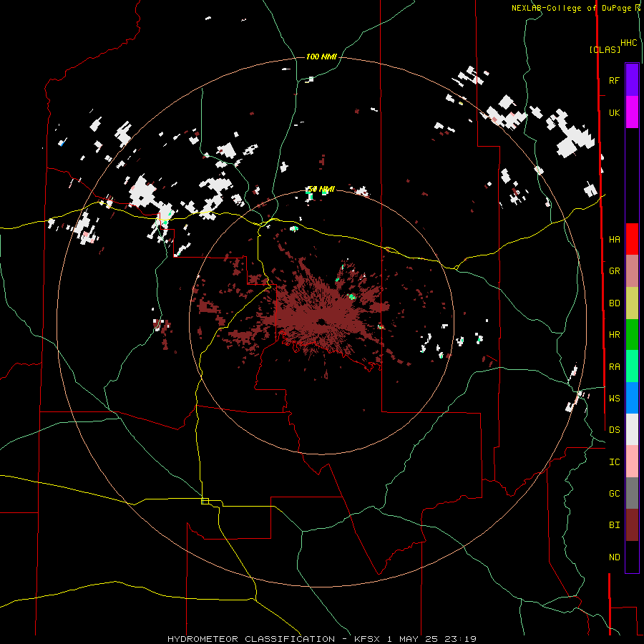Screen dimensions: 644x644
Task: Click the BI brown legend swatch
Action: (x=632, y=525)
